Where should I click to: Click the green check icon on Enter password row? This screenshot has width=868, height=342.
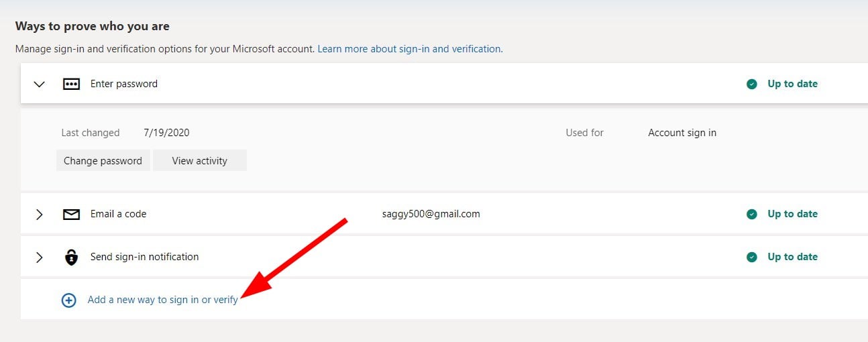pos(752,84)
